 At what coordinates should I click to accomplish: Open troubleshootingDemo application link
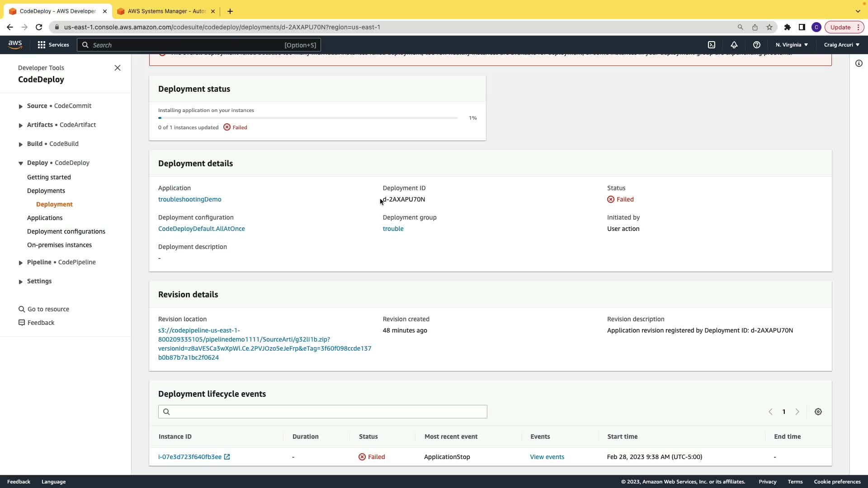coord(189,199)
